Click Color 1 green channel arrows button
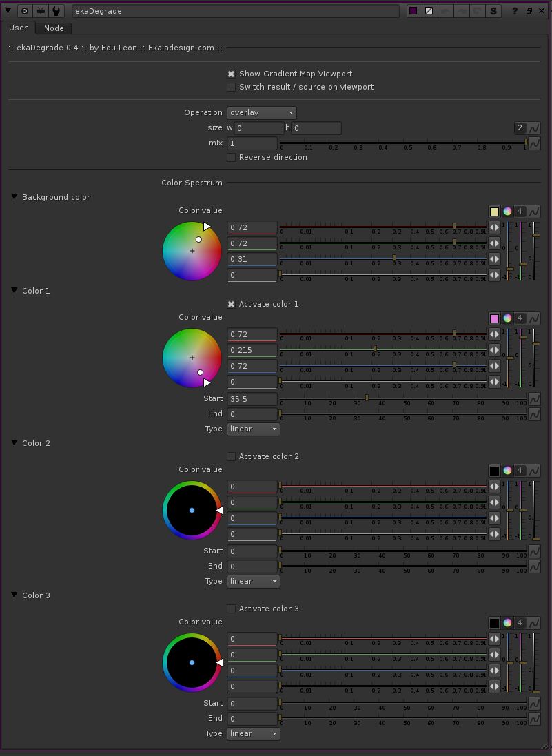This screenshot has width=552, height=756. point(494,350)
